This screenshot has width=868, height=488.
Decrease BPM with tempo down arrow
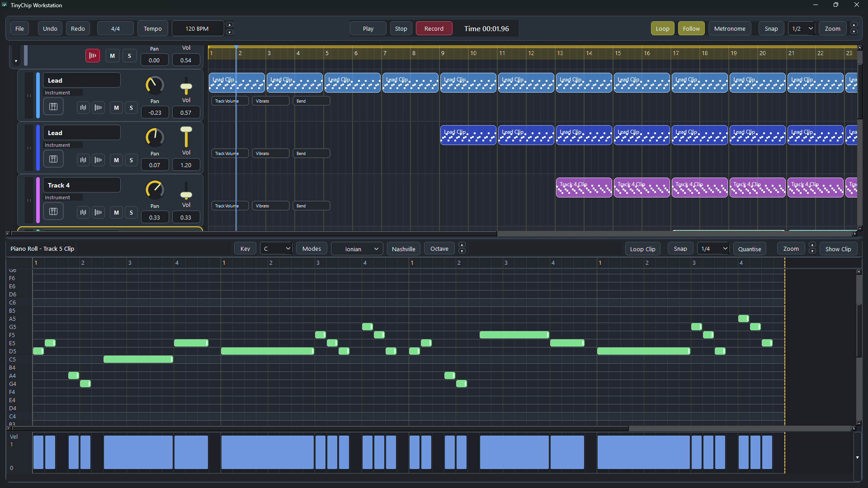(x=230, y=32)
